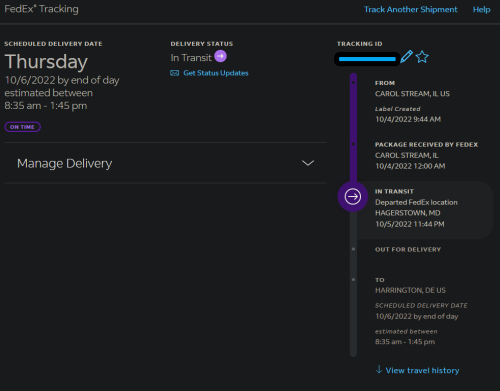Click the 'In Transit' delivery status text

pyautogui.click(x=191, y=58)
